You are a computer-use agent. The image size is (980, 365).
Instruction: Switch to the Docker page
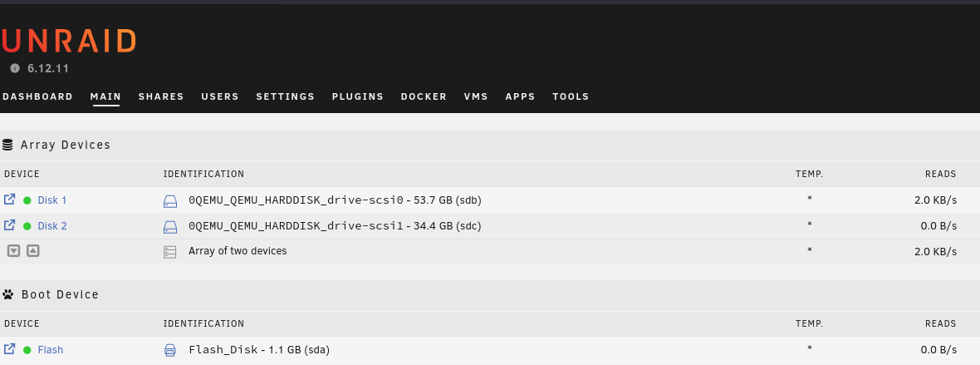(x=424, y=96)
